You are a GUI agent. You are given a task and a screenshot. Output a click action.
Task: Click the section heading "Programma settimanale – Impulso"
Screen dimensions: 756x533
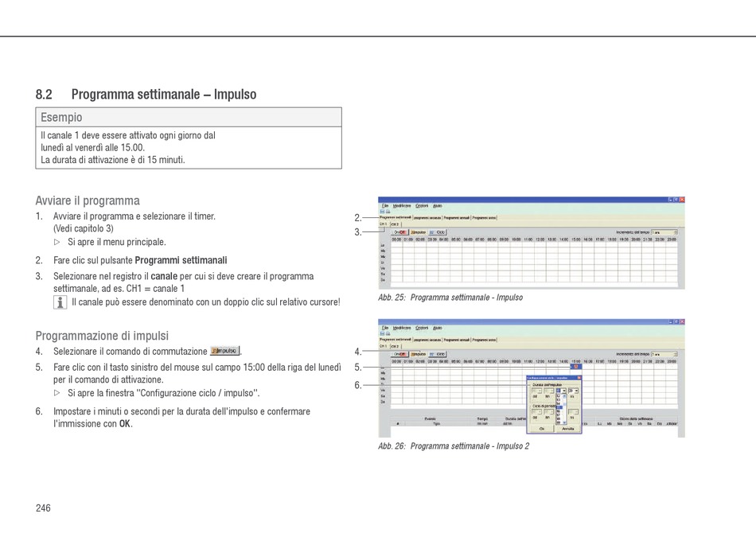click(164, 94)
